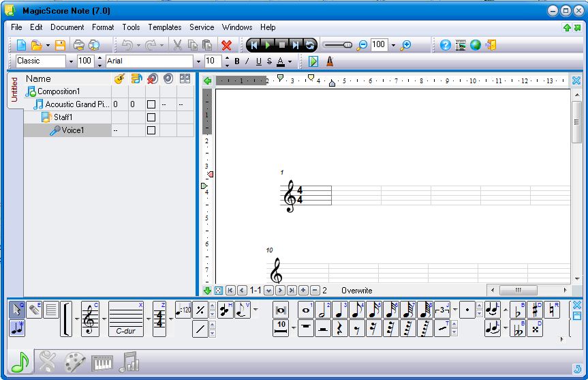Toggle strikethrough text formatting
The width and height of the screenshot is (588, 380).
269,61
